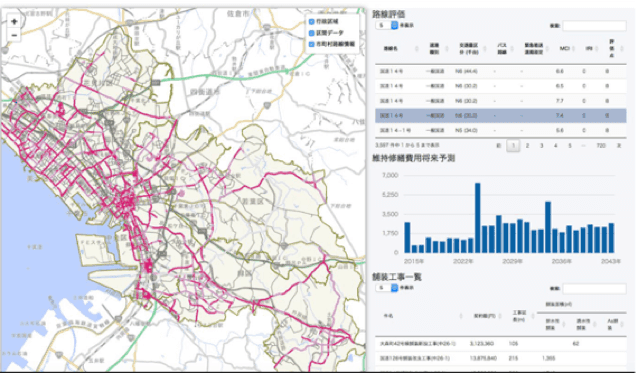Open rows-per-page dropdown in 舗装工事一覧
Image resolution: width=638 pixels, height=373 pixels.
point(387,288)
